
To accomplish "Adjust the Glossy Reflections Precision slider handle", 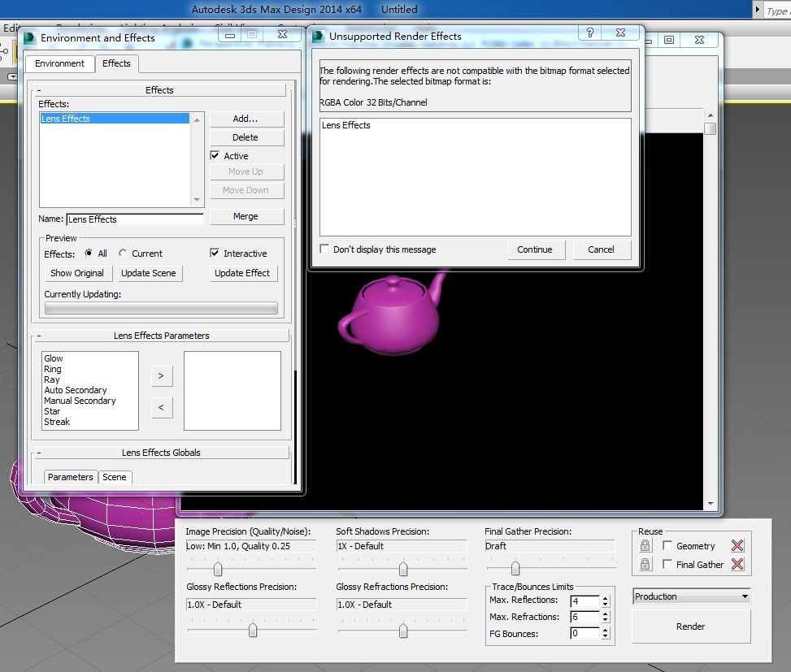I will pos(253,630).
